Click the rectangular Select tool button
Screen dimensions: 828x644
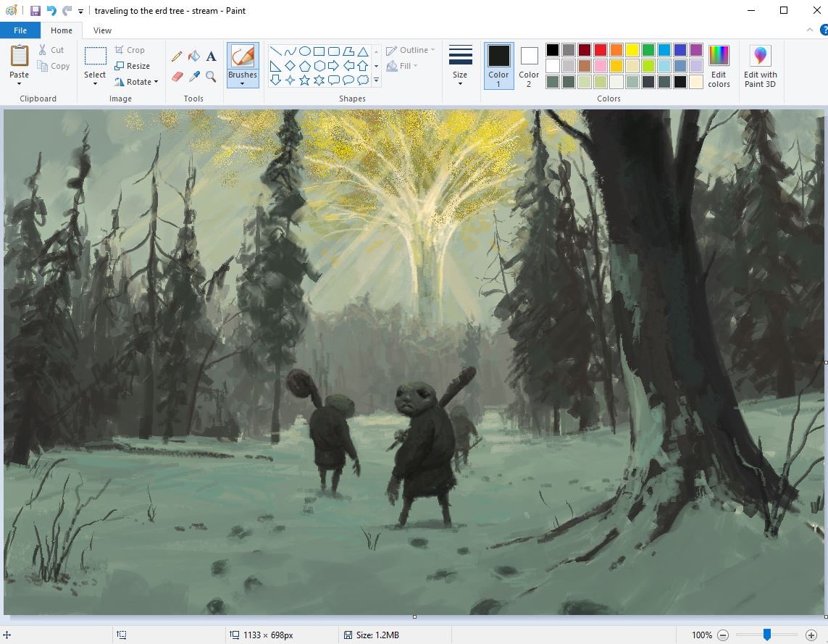click(95, 57)
